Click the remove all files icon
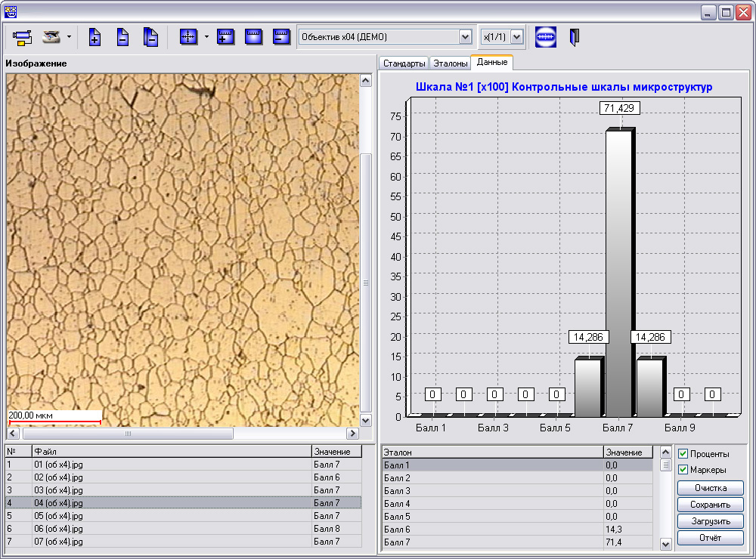The image size is (756, 559). [x=151, y=37]
